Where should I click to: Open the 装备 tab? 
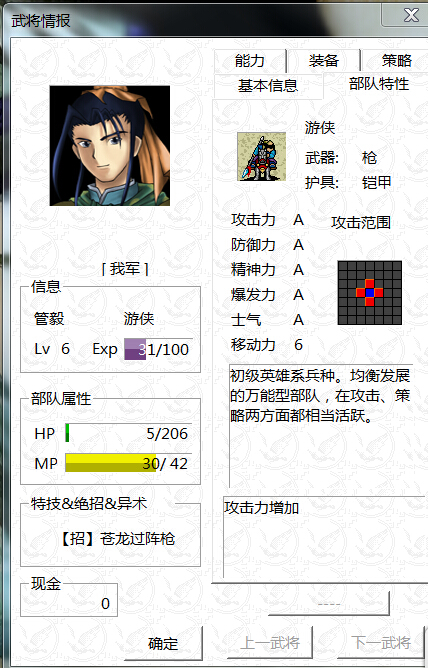[x=324, y=60]
